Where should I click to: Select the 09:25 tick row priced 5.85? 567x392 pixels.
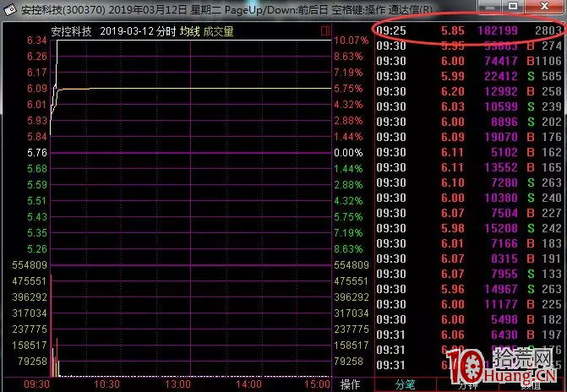(x=469, y=30)
